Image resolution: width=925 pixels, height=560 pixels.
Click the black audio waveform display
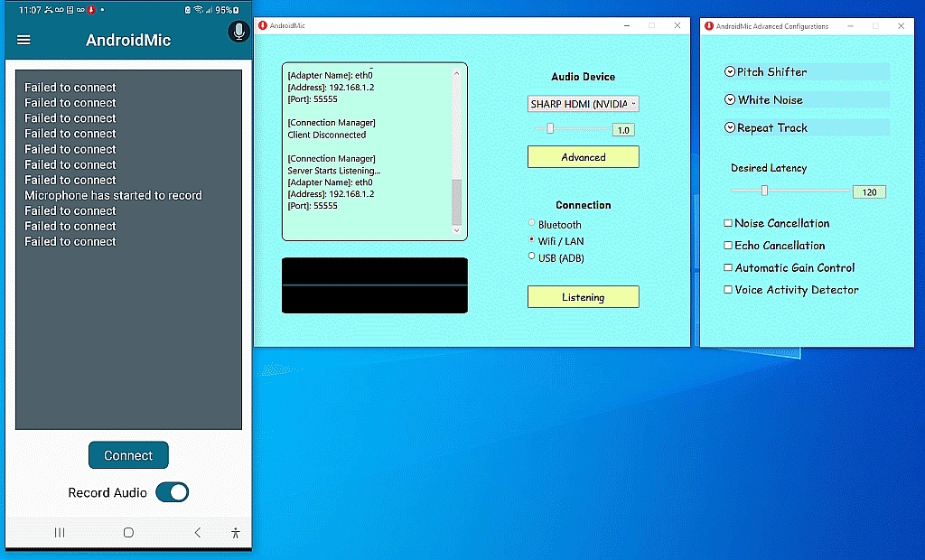click(375, 285)
